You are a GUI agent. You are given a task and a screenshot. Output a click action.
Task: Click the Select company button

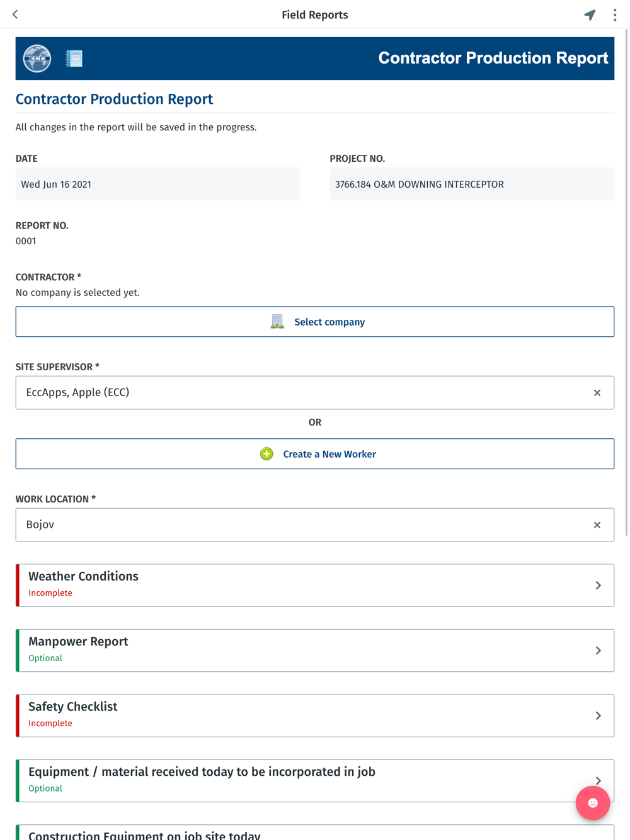(x=315, y=322)
